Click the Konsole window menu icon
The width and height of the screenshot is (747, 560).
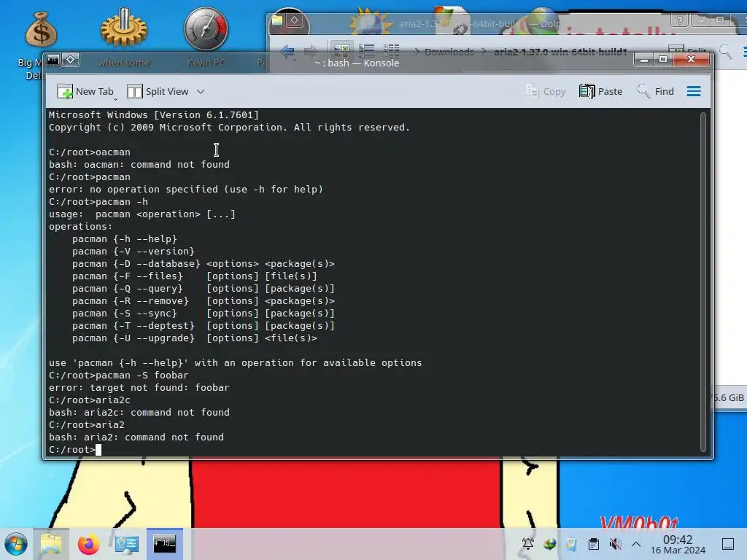tap(53, 60)
